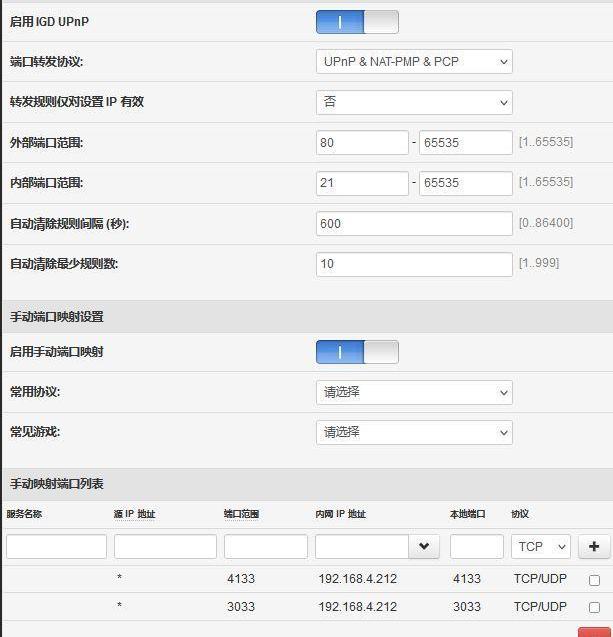Open the 转发规则仅对设置 IP 有效 dropdown
Screen dimensions: 613x637
[x=414, y=102]
